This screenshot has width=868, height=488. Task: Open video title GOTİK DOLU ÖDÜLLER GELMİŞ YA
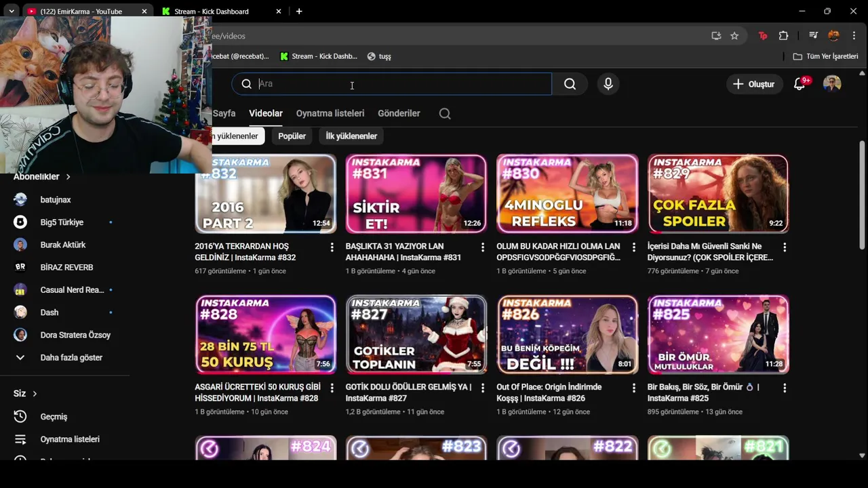coord(408,392)
